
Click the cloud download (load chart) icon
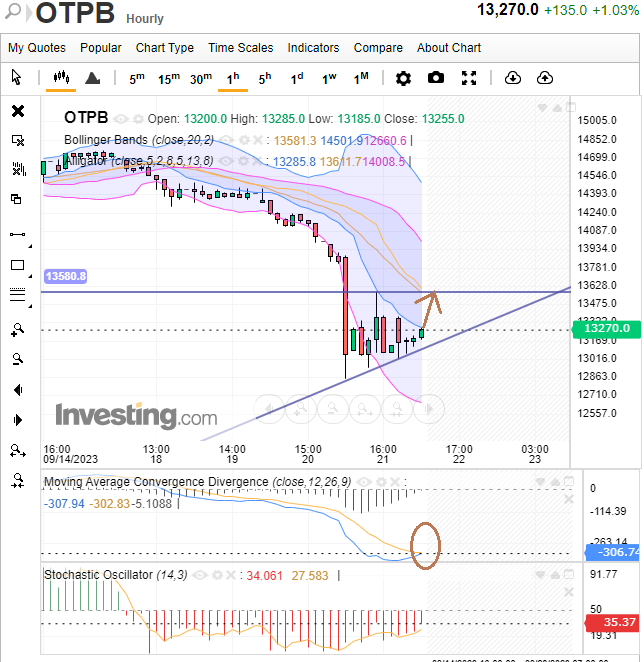[512, 78]
